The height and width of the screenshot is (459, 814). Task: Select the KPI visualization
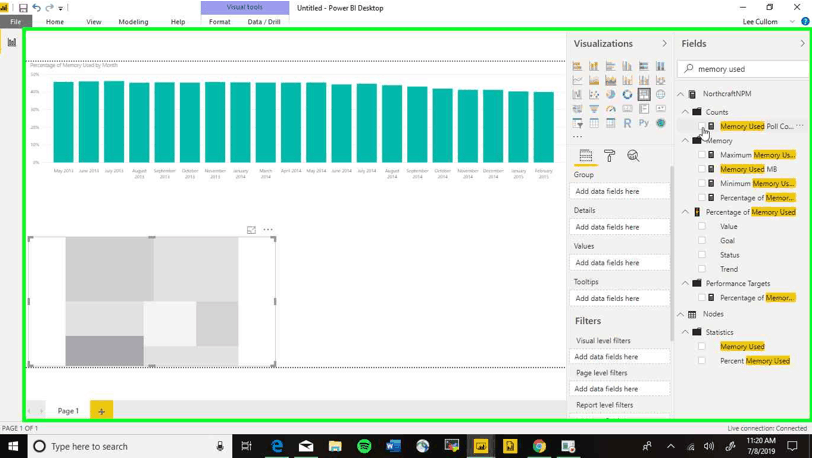coord(660,109)
